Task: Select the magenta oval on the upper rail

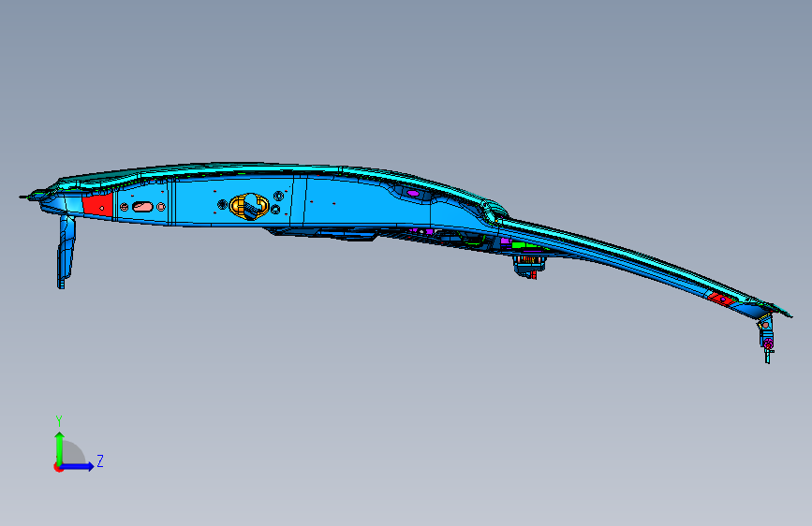Action: pyautogui.click(x=413, y=193)
